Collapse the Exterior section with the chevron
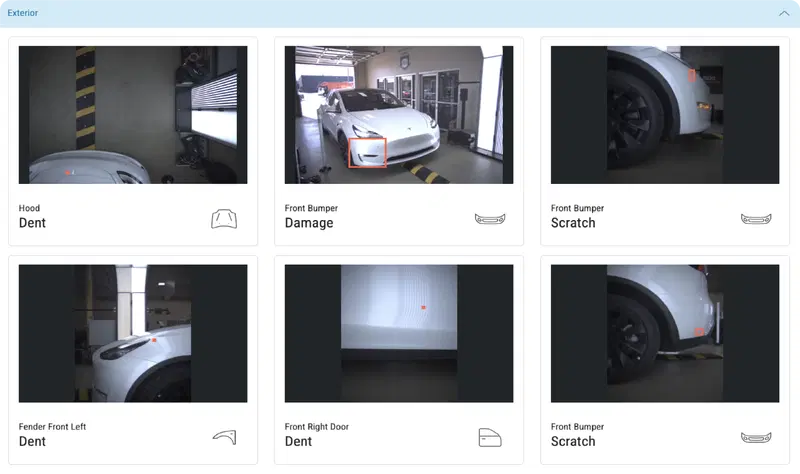 click(784, 13)
